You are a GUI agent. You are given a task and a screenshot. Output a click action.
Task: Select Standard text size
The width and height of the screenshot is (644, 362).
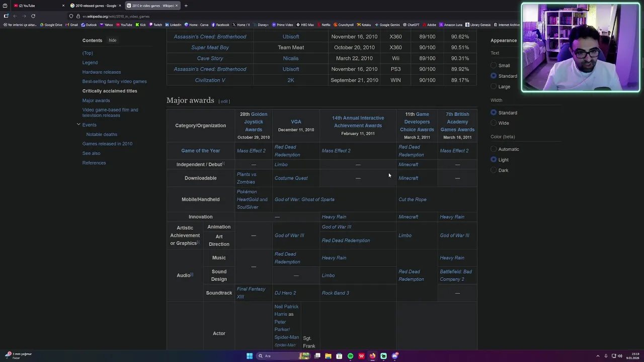point(494,76)
